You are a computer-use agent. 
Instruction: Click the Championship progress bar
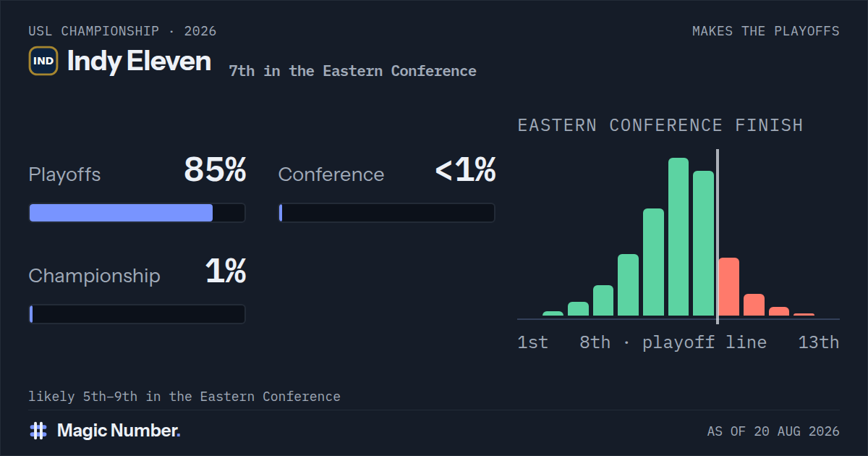pyautogui.click(x=137, y=314)
